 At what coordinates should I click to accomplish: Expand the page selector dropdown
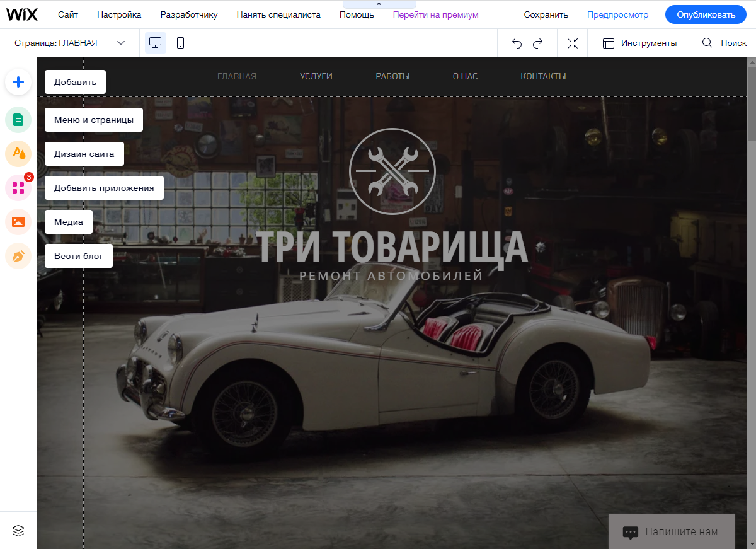pyautogui.click(x=121, y=43)
